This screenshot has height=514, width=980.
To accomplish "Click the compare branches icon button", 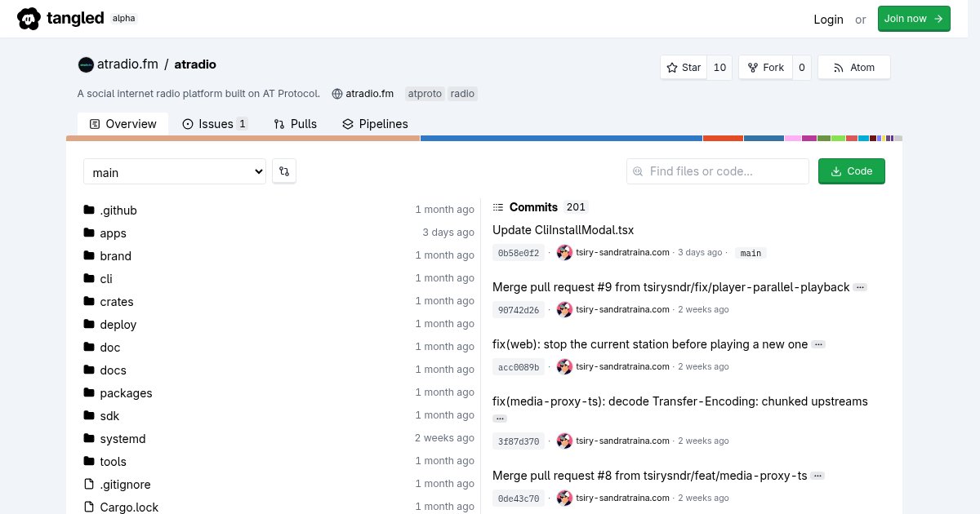I will click(284, 171).
